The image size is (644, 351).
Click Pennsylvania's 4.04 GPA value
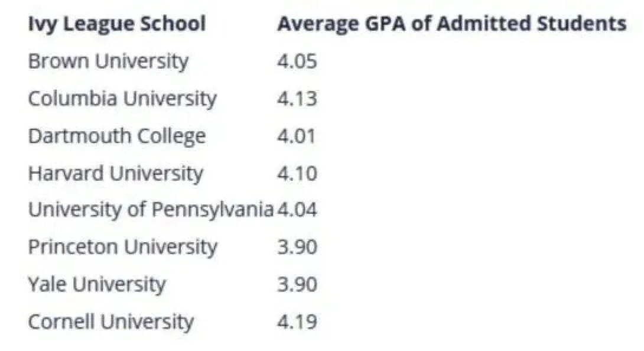click(297, 210)
